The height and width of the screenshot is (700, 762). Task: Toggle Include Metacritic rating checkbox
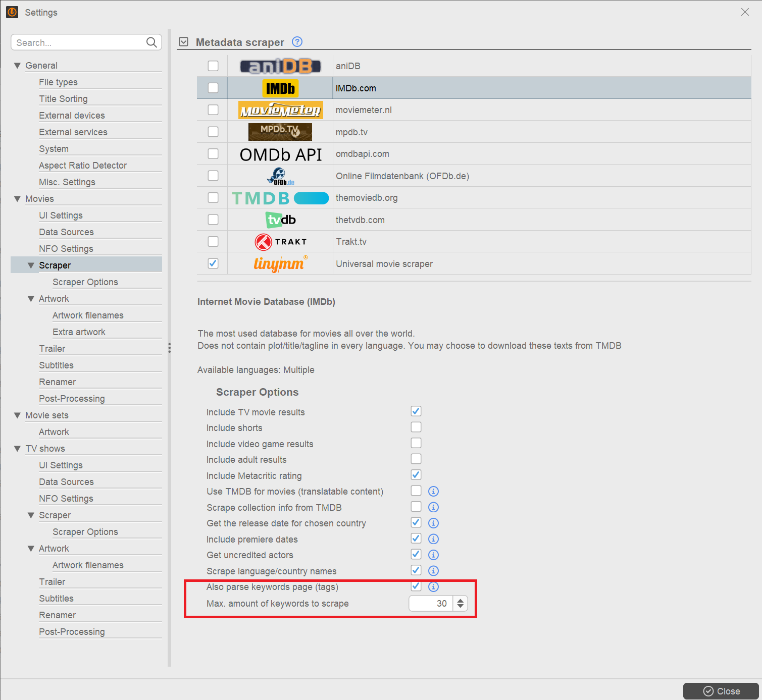point(416,475)
